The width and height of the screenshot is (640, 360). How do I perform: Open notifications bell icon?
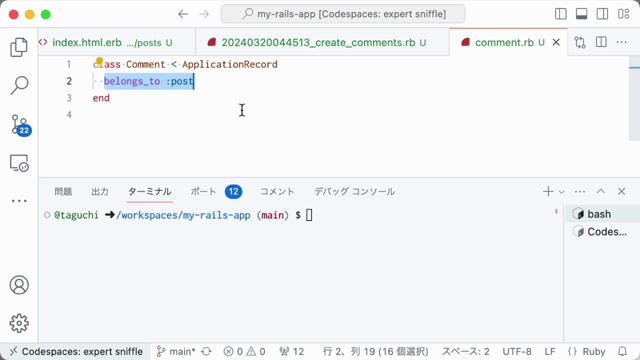pyautogui.click(x=622, y=351)
